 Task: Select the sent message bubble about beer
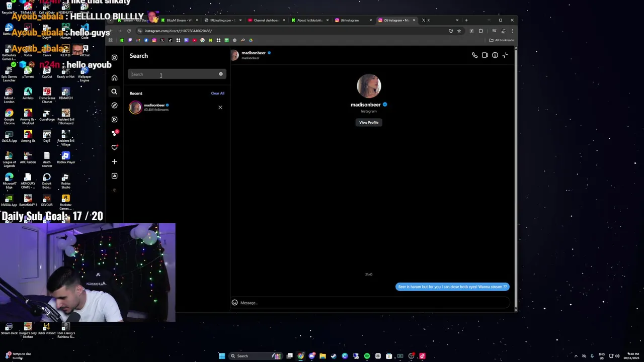[452, 287]
